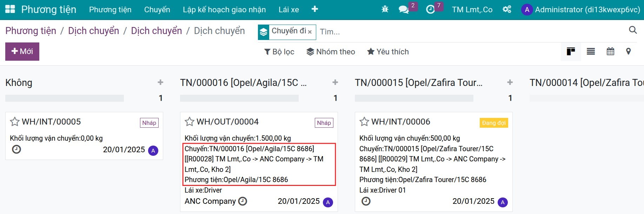
Task: Switch to map view
Action: [x=629, y=52]
